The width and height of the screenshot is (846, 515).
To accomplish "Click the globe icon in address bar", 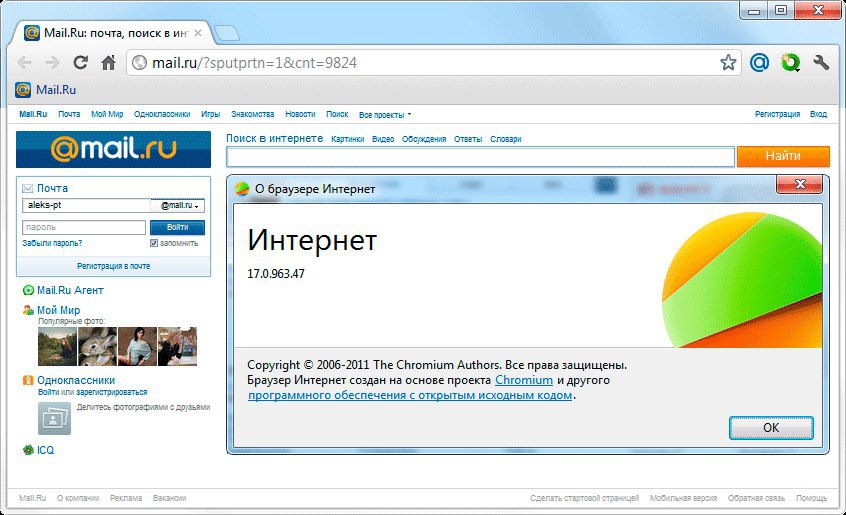I will (x=139, y=63).
